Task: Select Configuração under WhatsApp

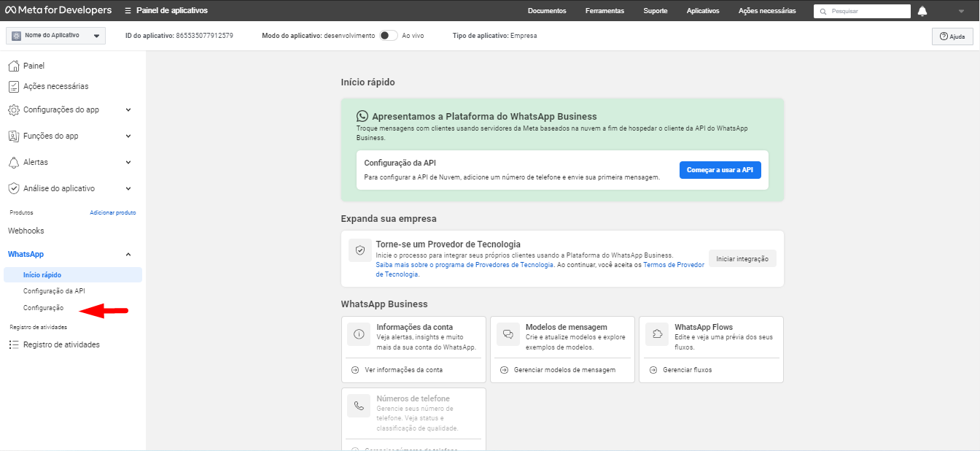Action: tap(44, 308)
